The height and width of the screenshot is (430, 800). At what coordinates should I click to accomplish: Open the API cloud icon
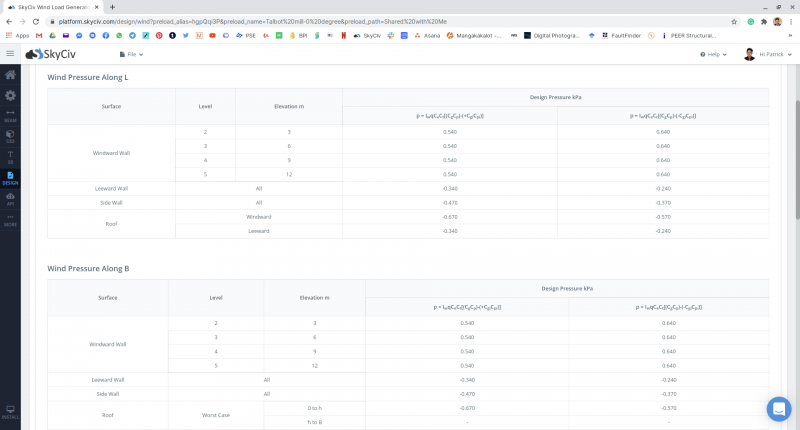[x=10, y=198]
